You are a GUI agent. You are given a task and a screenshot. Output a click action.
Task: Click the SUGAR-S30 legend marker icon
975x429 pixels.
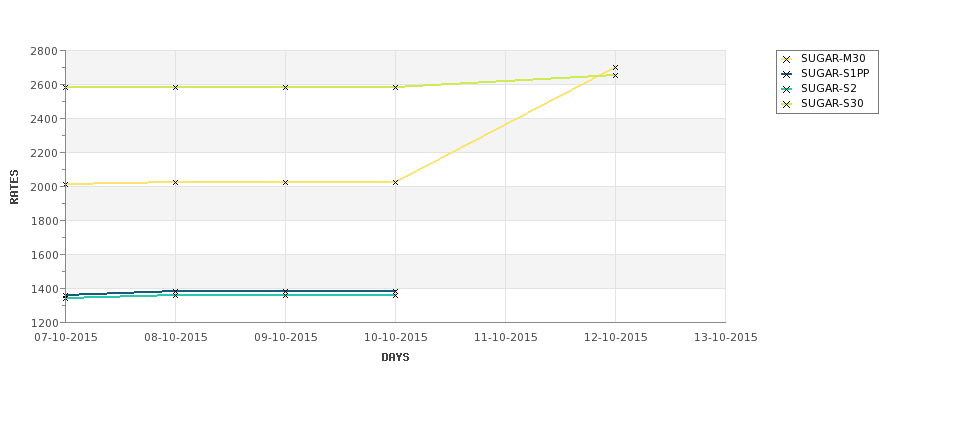(787, 104)
